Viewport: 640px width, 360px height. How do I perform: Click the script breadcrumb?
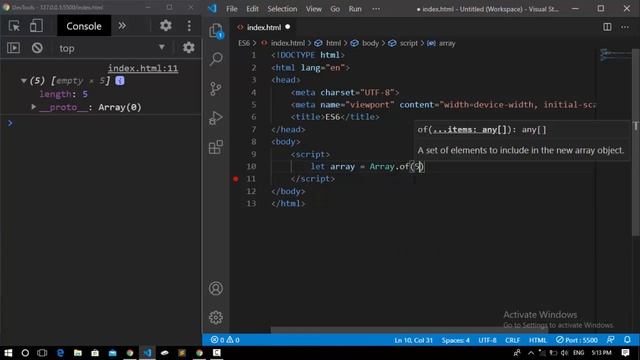[x=409, y=43]
